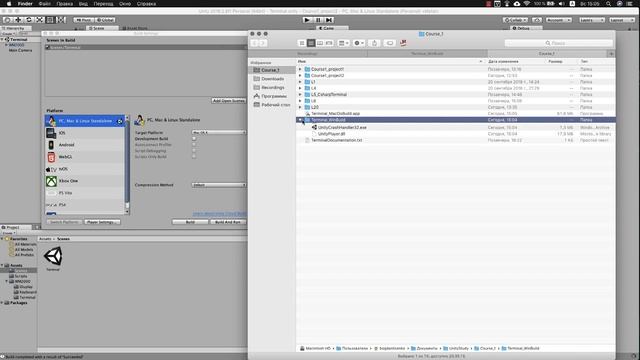Step one frame forward in Unity
Screen dimensions: 640x360
pyautogui.click(x=329, y=20)
